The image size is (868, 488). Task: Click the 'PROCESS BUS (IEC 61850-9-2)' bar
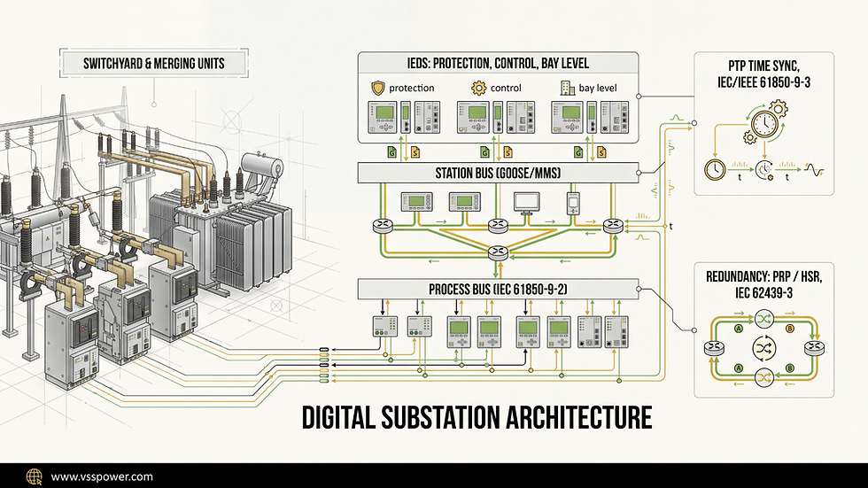(498, 290)
